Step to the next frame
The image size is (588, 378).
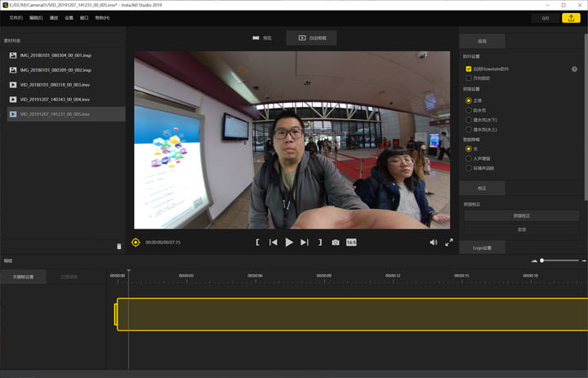point(305,242)
